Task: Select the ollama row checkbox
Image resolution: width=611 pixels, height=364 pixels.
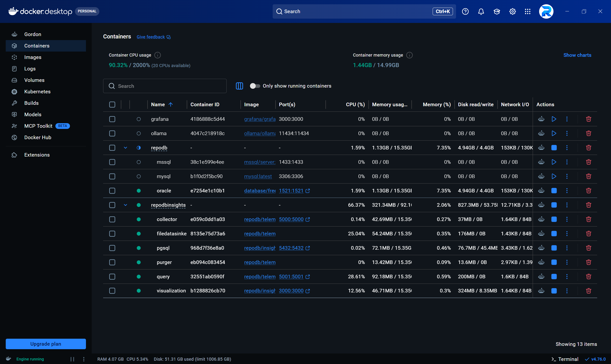Action: click(x=112, y=133)
